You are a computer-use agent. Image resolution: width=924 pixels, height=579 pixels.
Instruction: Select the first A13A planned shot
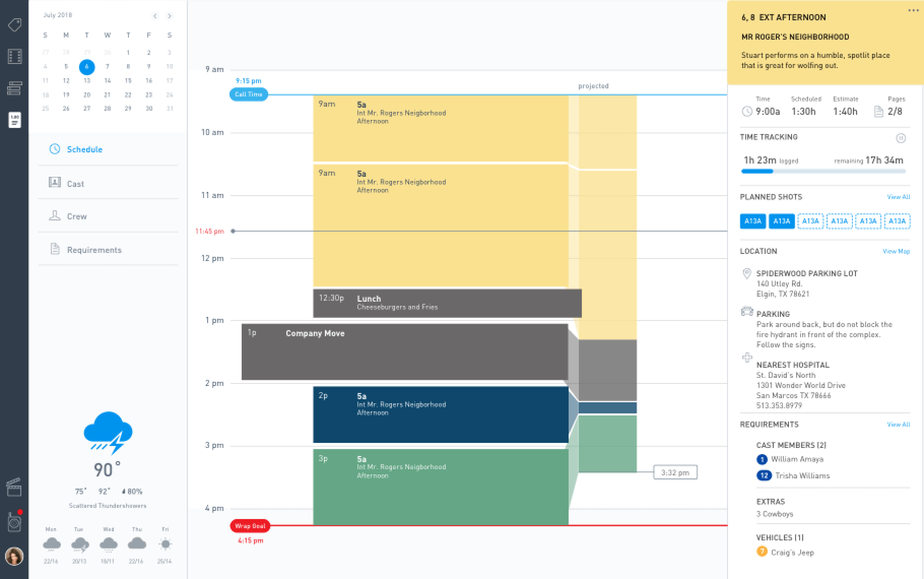coord(753,221)
